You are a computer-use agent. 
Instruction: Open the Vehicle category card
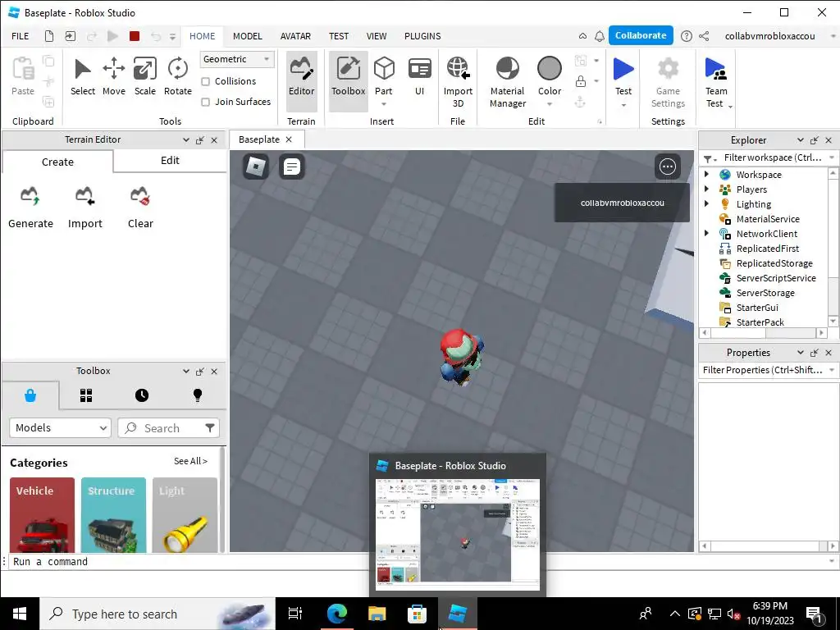[42, 515]
